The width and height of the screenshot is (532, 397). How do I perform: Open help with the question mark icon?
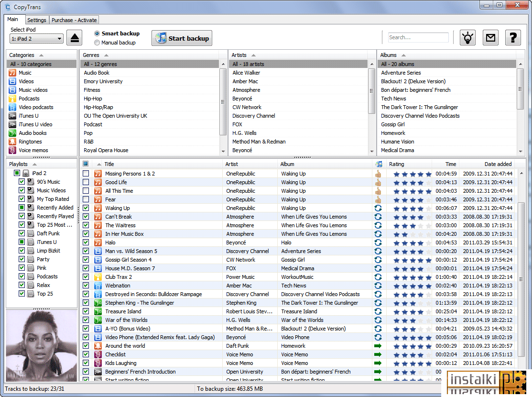click(x=513, y=38)
